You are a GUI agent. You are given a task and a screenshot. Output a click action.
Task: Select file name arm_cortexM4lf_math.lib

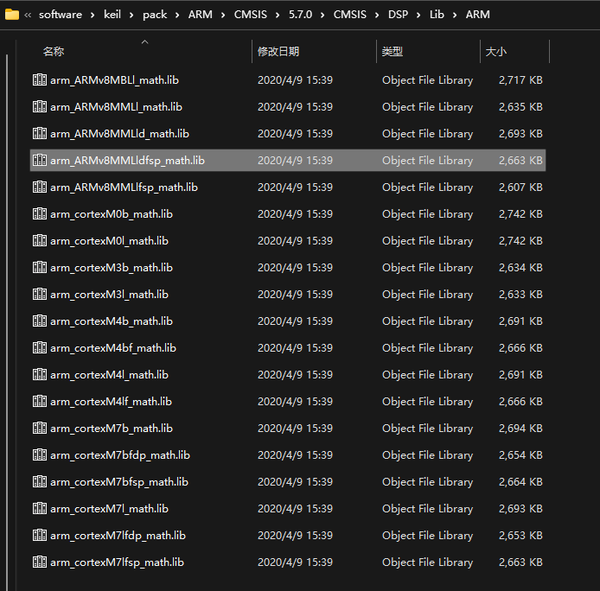(111, 402)
